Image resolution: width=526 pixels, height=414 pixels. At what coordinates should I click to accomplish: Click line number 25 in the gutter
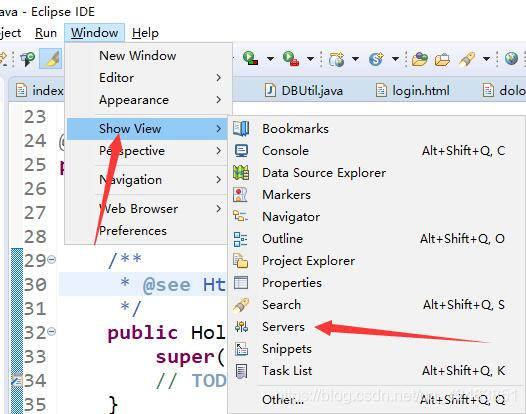click(x=35, y=165)
